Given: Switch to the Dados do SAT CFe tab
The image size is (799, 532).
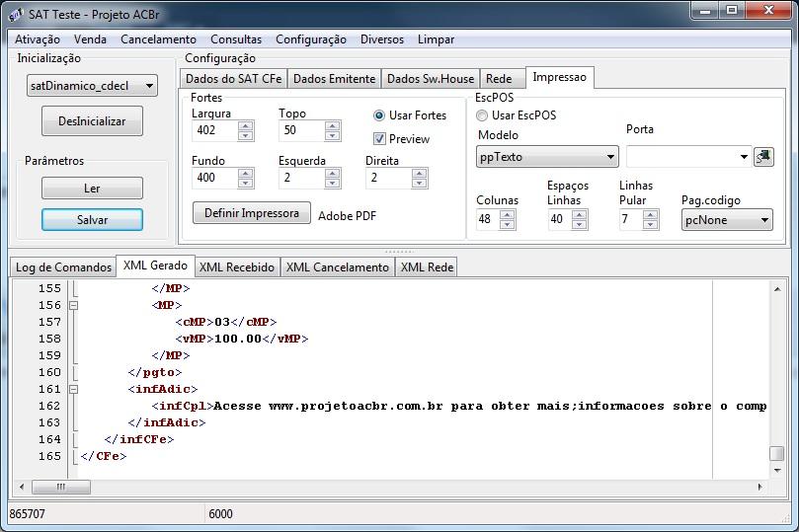Looking at the screenshot, I should (233, 79).
